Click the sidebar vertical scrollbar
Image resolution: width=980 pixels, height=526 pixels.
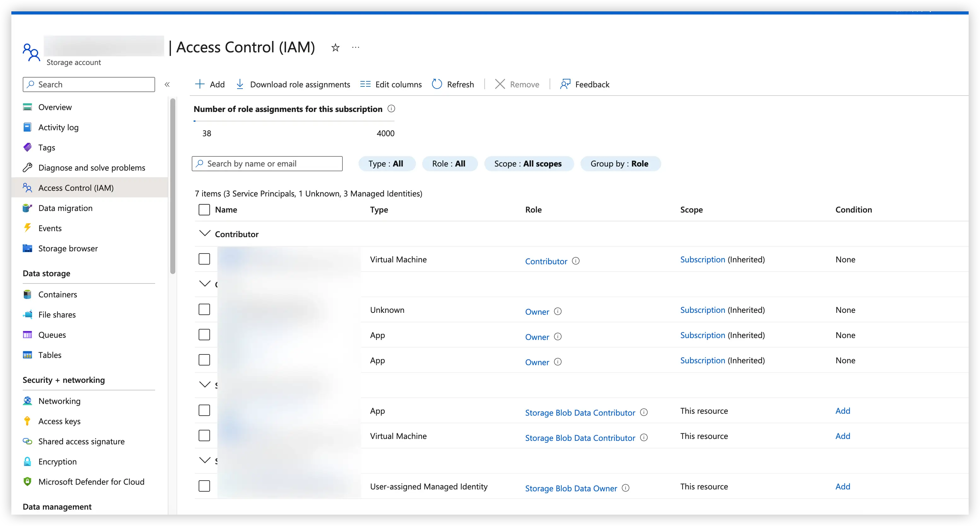coord(173,186)
